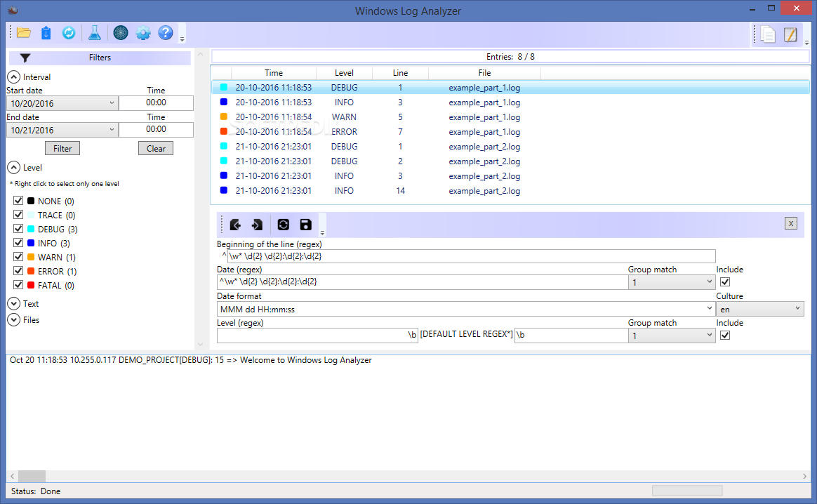Toggle the TRACE level checkbox

[x=18, y=215]
